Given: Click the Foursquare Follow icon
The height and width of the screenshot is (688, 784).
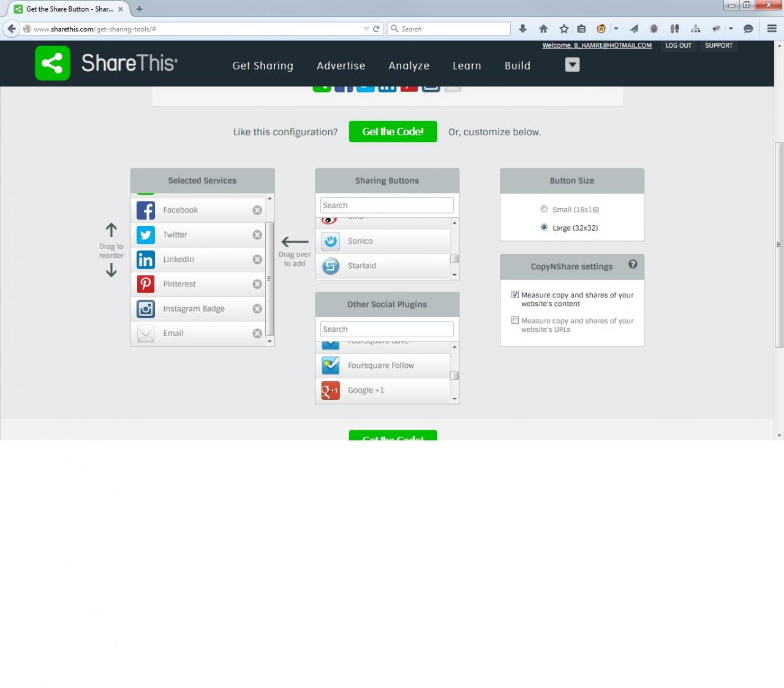Looking at the screenshot, I should pyautogui.click(x=331, y=365).
